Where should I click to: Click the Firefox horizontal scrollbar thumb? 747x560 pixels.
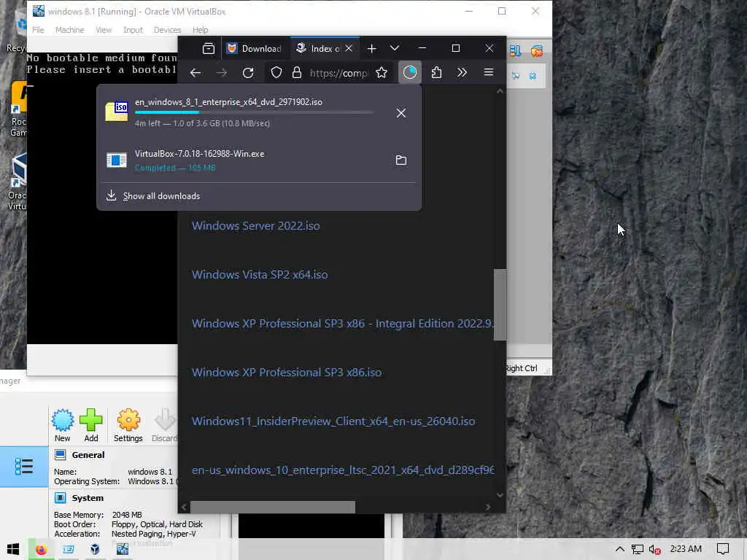click(x=273, y=507)
